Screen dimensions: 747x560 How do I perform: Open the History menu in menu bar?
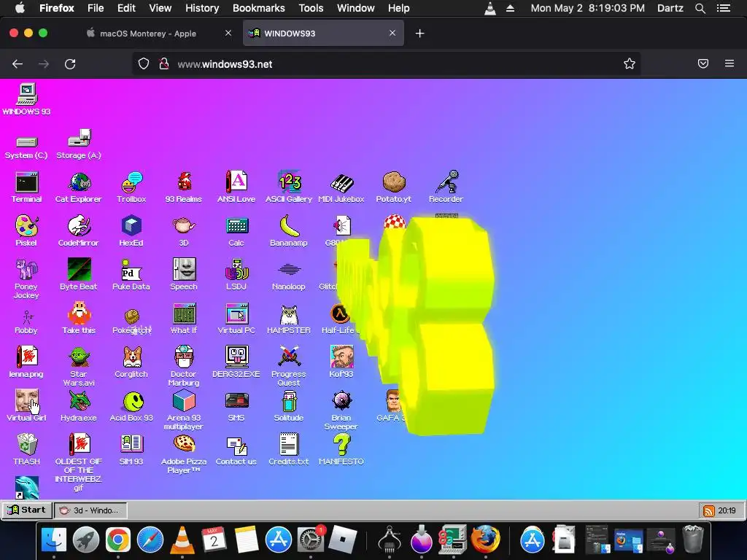pyautogui.click(x=202, y=8)
